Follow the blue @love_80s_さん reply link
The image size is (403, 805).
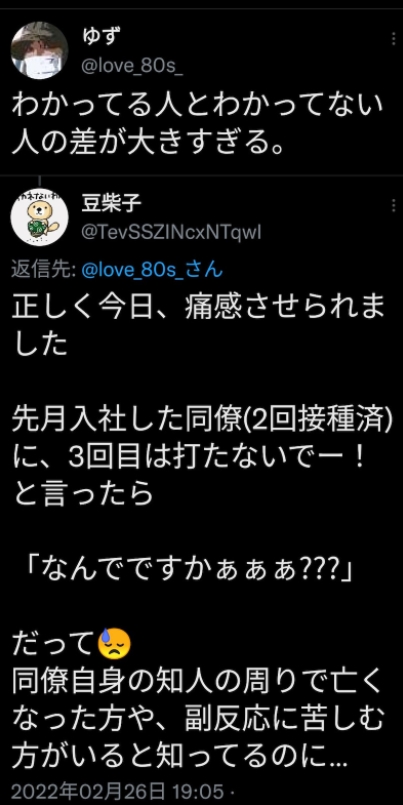coord(152,269)
